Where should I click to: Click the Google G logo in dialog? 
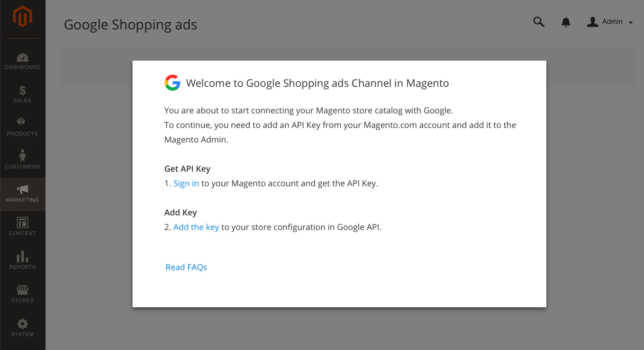[172, 83]
